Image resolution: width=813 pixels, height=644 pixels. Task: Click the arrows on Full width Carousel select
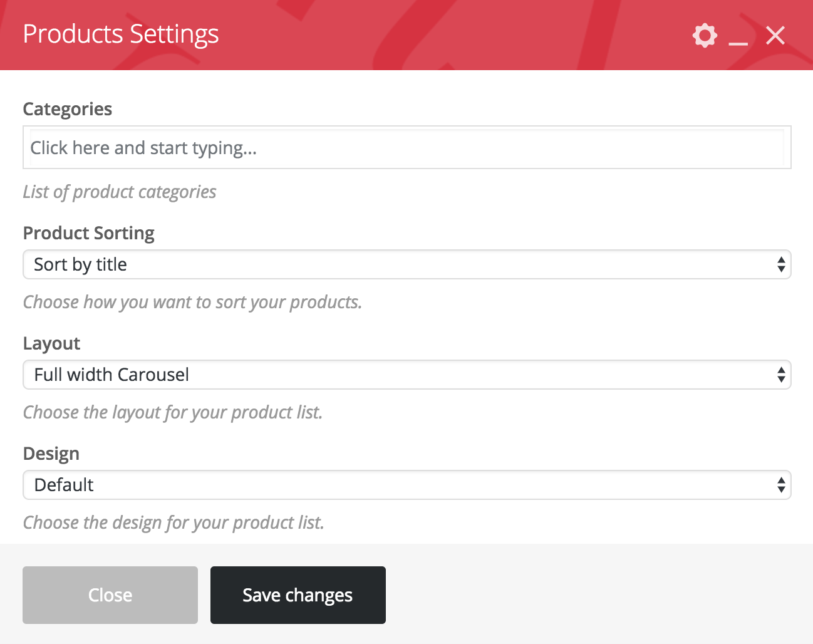point(781,375)
